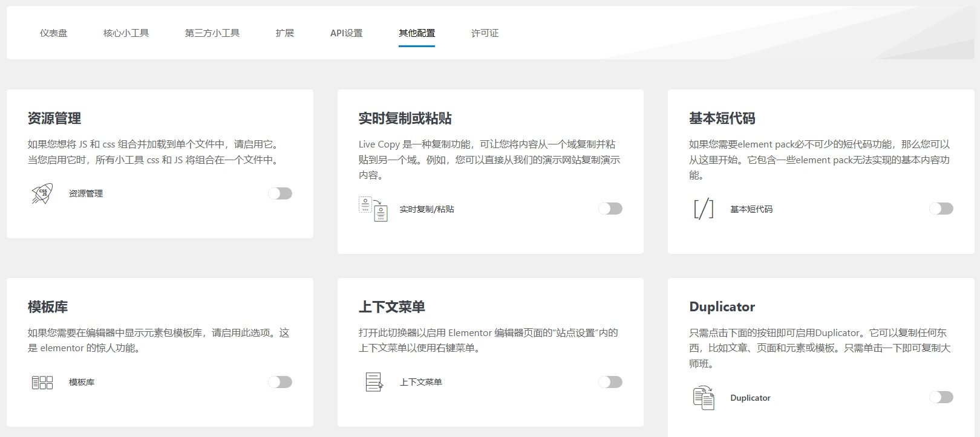Click the context menu icon beside 上下文菜单
This screenshot has width=980, height=437.
coord(374,382)
